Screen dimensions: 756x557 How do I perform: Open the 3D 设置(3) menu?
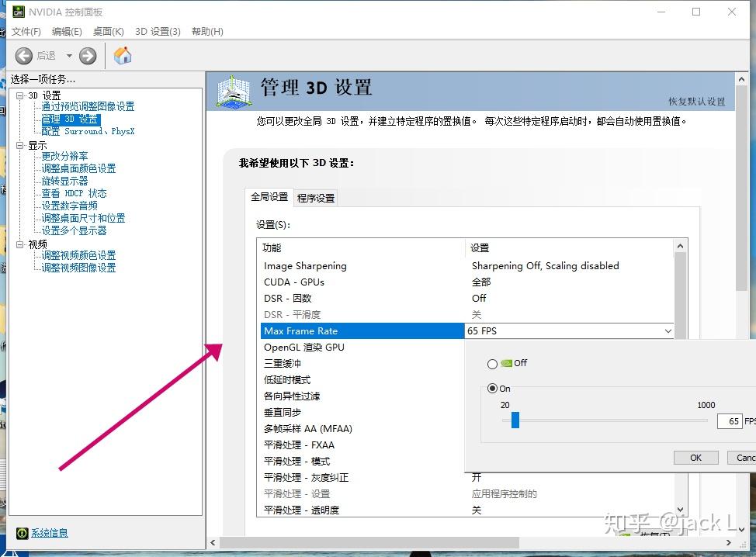(x=158, y=31)
